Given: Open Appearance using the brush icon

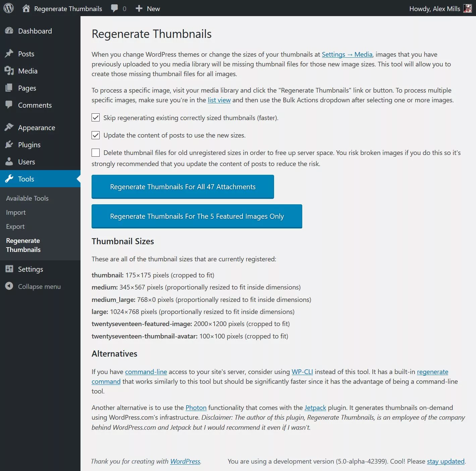Looking at the screenshot, I should [9, 127].
